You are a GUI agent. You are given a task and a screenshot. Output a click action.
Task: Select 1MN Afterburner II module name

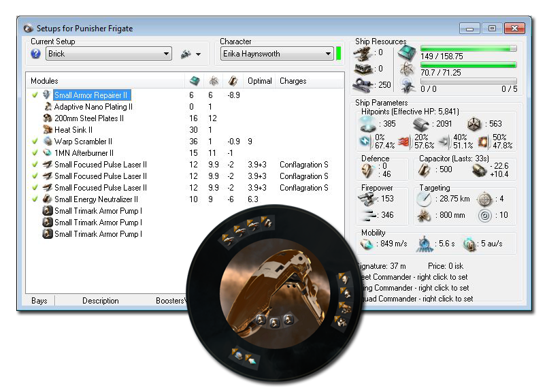coord(84,153)
